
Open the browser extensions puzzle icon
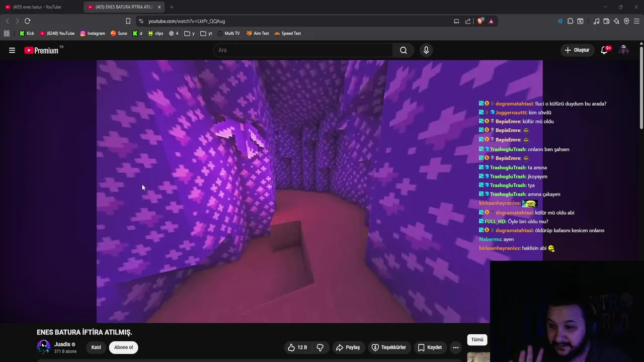(x=570, y=21)
